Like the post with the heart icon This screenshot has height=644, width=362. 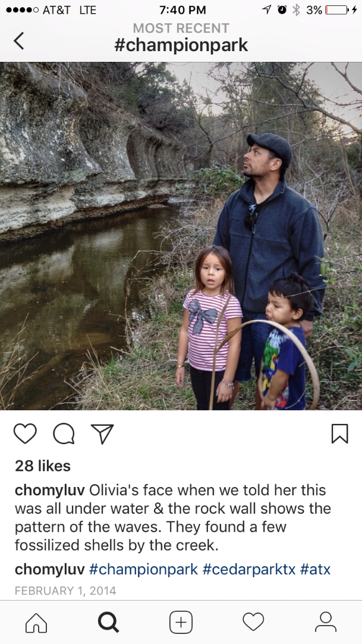point(25,433)
